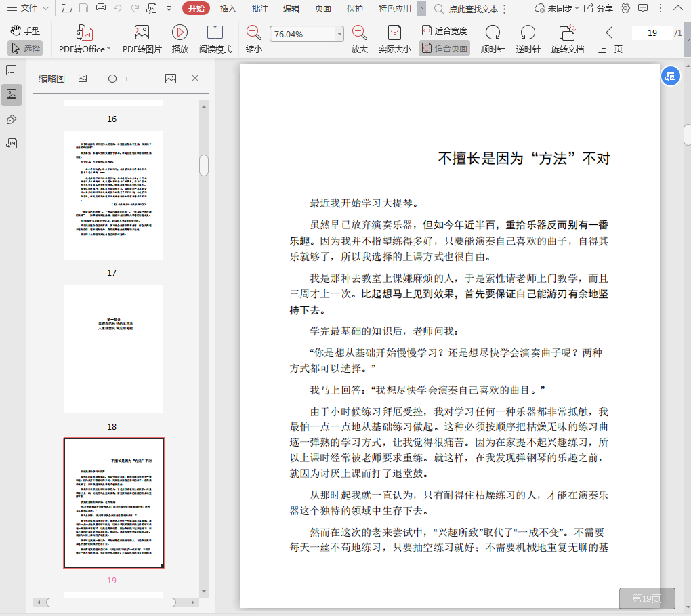Select the page 18 thumbnail
Viewport: 691px width, 616px height.
[x=114, y=349]
